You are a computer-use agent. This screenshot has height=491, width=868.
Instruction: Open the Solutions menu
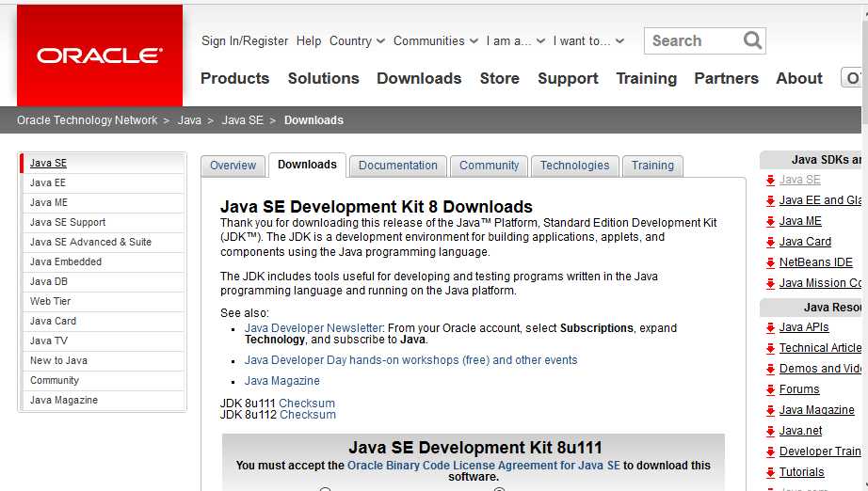323,78
